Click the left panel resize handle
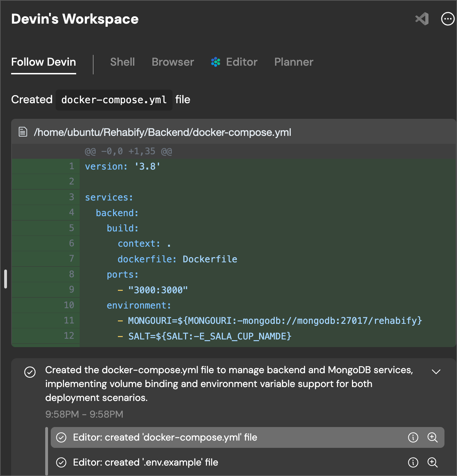Screen dimensions: 457x476 coord(6,279)
